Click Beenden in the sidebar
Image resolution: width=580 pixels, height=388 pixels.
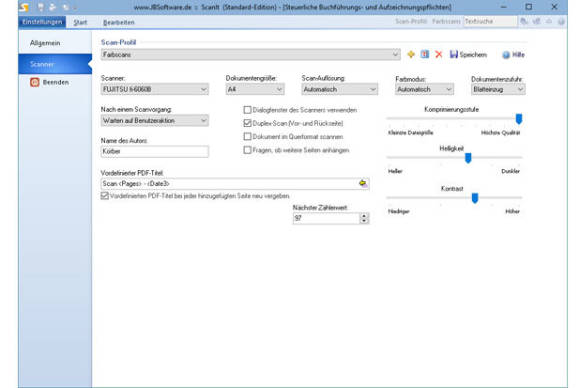55,82
